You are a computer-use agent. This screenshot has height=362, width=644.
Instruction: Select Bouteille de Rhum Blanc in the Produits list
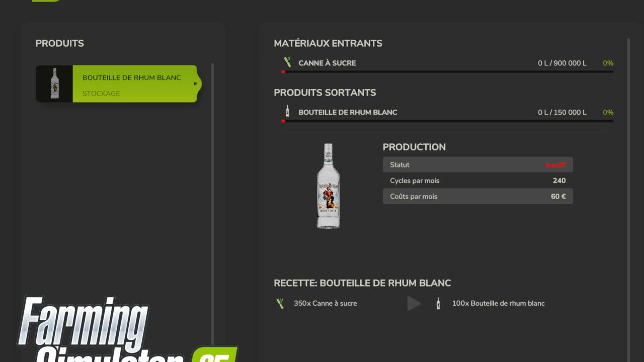pos(131,78)
